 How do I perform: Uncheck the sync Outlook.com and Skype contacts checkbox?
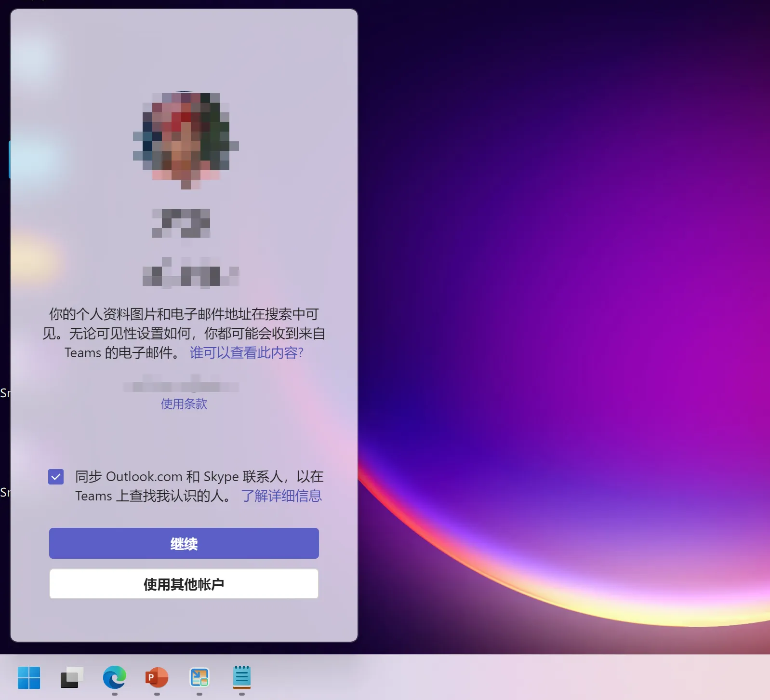56,477
